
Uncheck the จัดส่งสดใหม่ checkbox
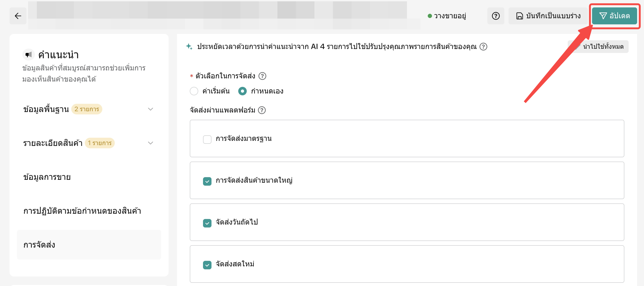207,265
